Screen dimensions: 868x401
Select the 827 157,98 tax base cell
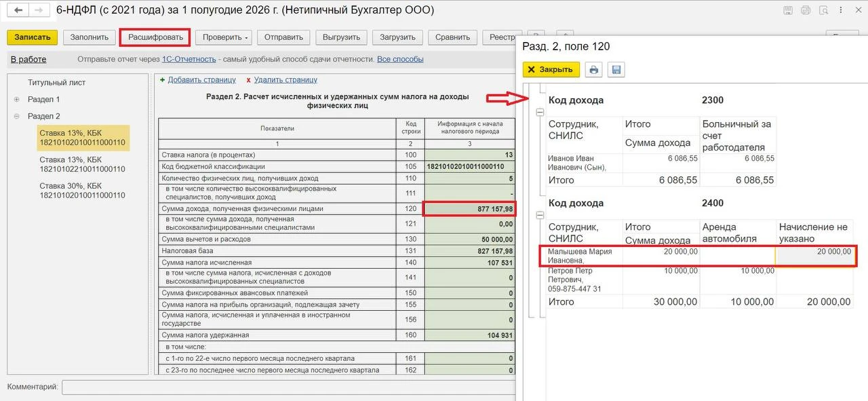coord(469,250)
